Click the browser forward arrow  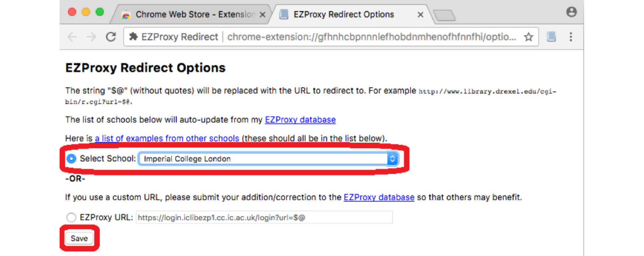91,37
